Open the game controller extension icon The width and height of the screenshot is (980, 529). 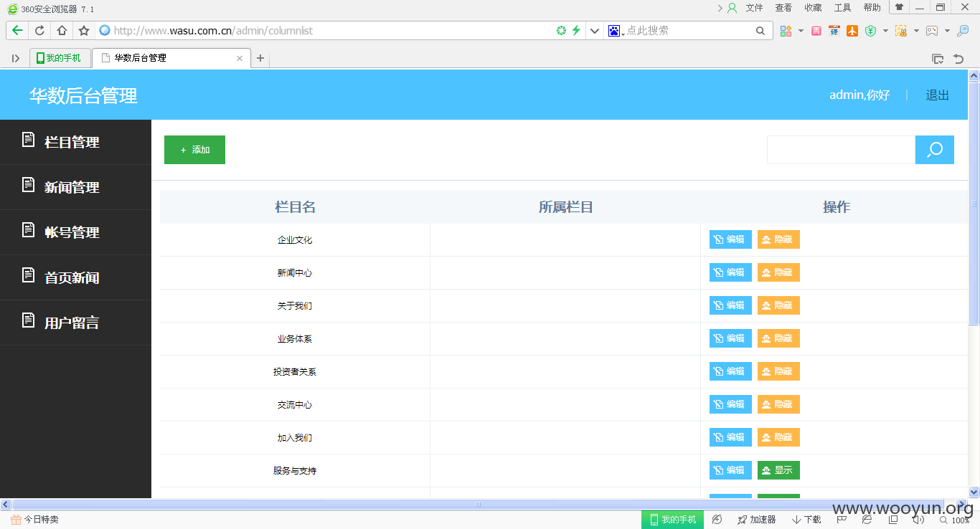click(x=932, y=31)
